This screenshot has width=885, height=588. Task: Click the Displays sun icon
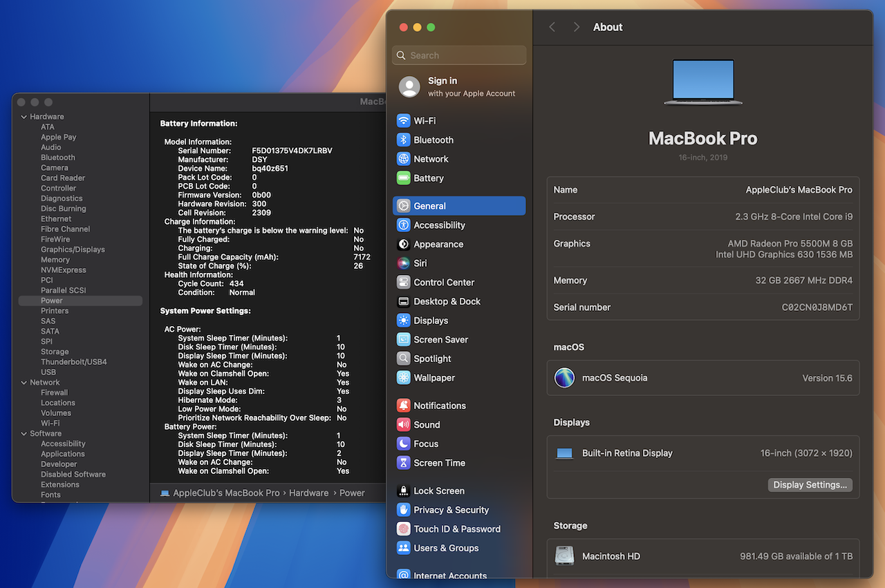[x=404, y=321]
